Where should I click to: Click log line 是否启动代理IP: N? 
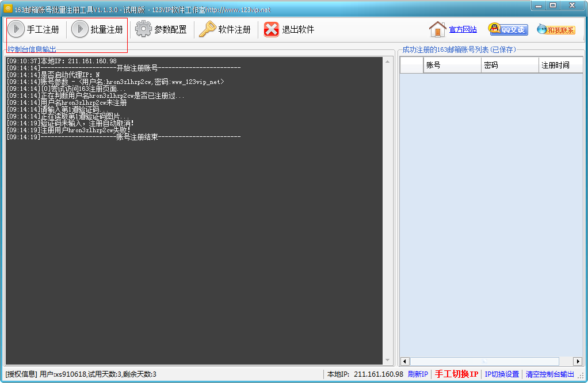coord(54,75)
